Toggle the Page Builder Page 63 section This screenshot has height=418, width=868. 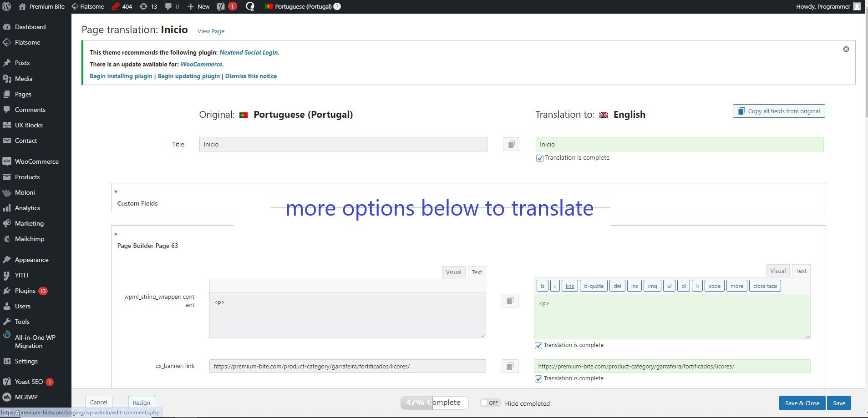[116, 234]
